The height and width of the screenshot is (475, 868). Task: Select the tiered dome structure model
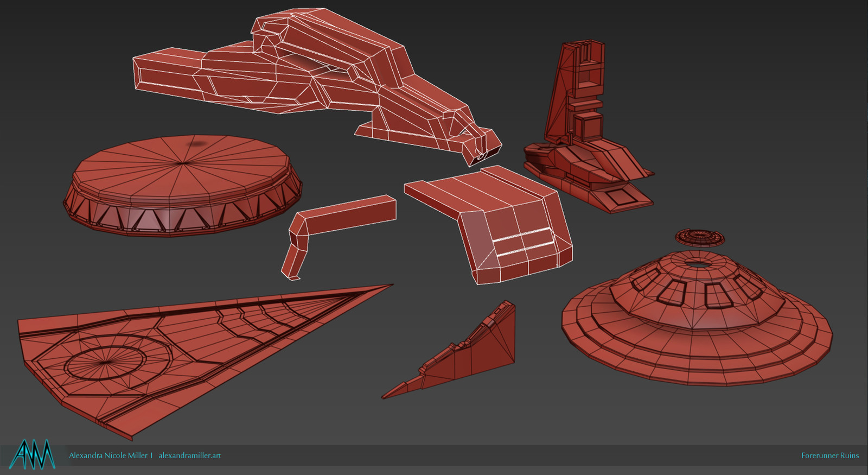point(697,318)
